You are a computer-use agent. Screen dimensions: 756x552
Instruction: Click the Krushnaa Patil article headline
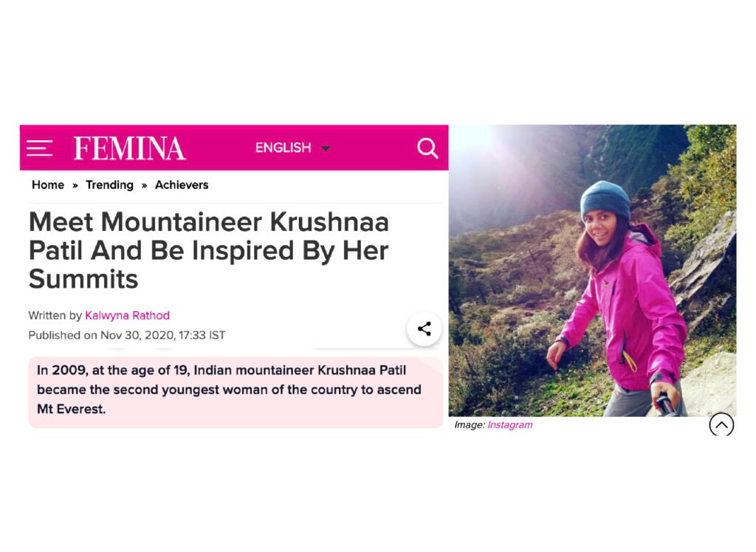pyautogui.click(x=209, y=250)
